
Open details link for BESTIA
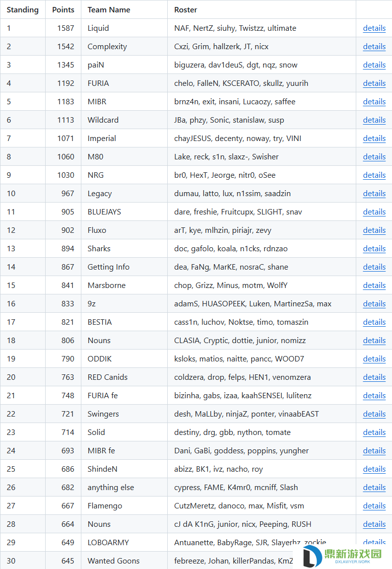[x=374, y=322]
